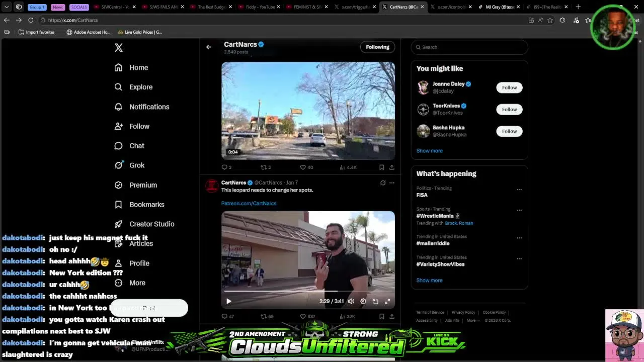Open Grok in X sidebar
Image resolution: width=644 pixels, height=362 pixels.
tap(129, 165)
